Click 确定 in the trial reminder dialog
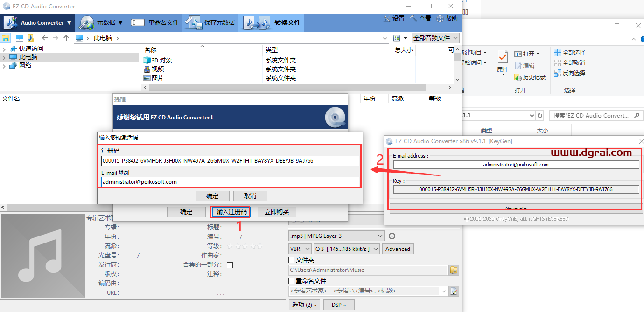644x312 pixels. pyautogui.click(x=186, y=212)
